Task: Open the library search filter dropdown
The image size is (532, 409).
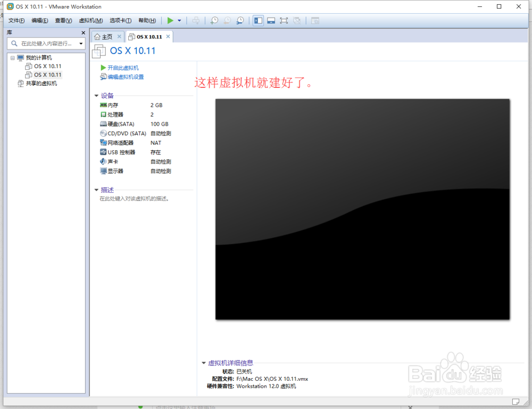Action: (x=81, y=44)
